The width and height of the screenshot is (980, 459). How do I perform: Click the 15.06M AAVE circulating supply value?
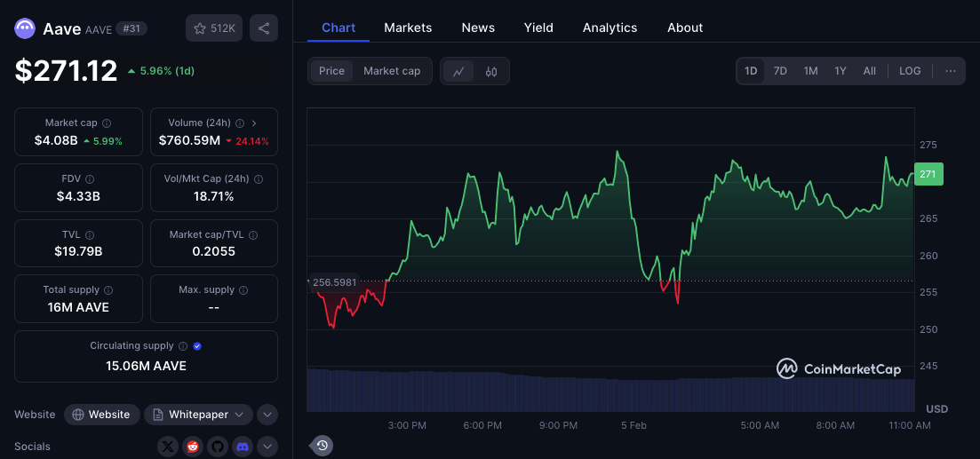click(147, 366)
